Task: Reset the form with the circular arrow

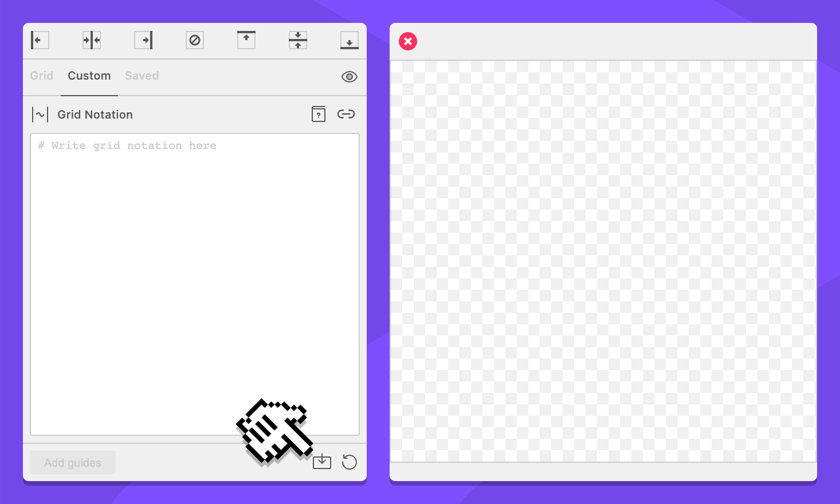Action: (x=349, y=462)
